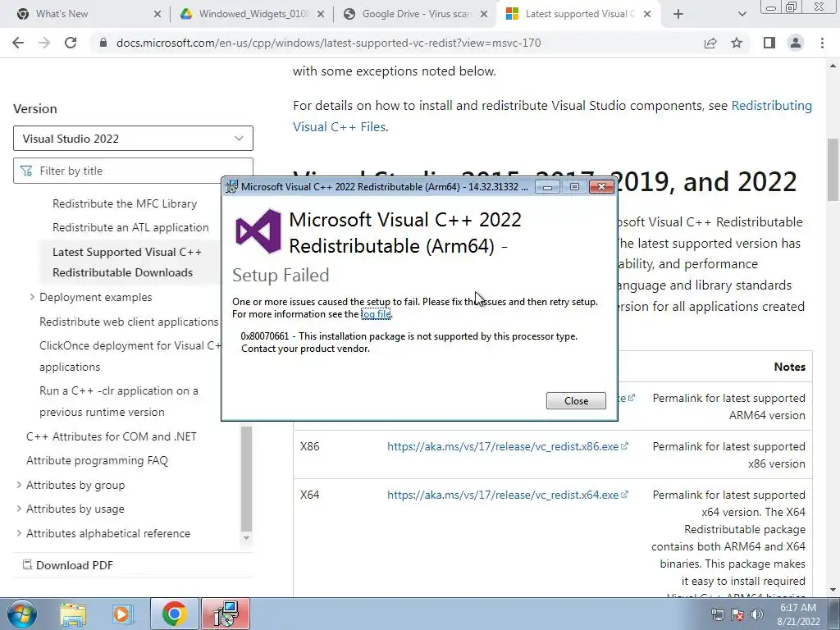Go forward with the browser forward arrow
The height and width of the screenshot is (630, 840).
44,43
